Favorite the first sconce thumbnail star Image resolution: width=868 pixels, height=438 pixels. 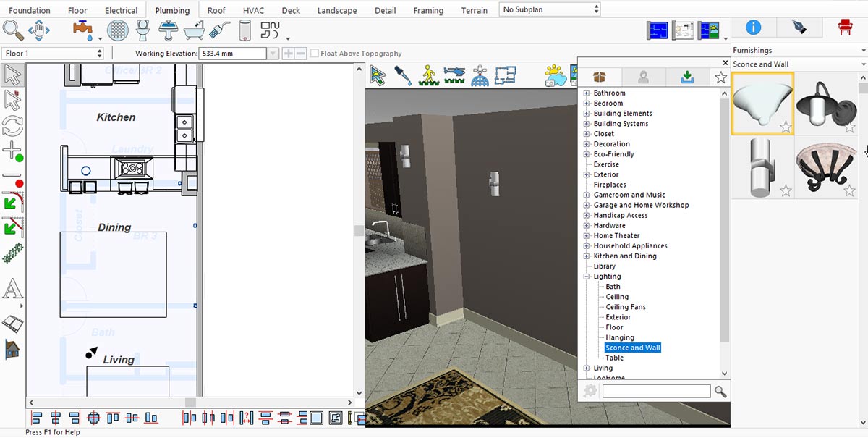pos(786,127)
